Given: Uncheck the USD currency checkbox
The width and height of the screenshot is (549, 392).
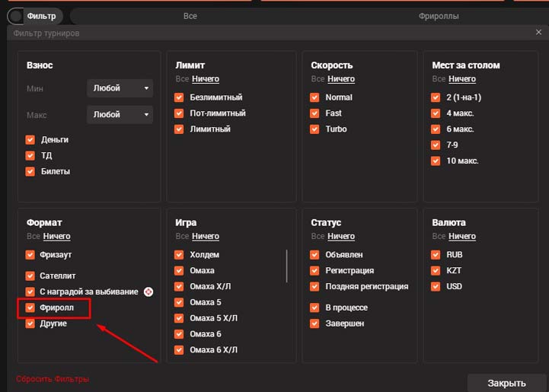Looking at the screenshot, I should point(436,287).
